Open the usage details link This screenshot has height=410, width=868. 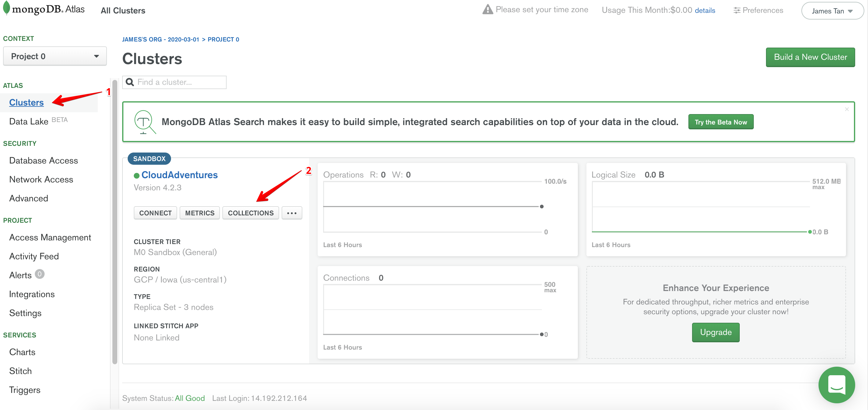705,10
